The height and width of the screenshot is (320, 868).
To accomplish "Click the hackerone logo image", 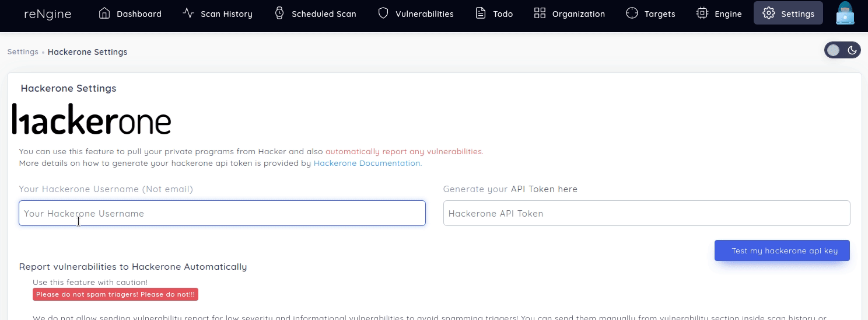I will click(92, 119).
